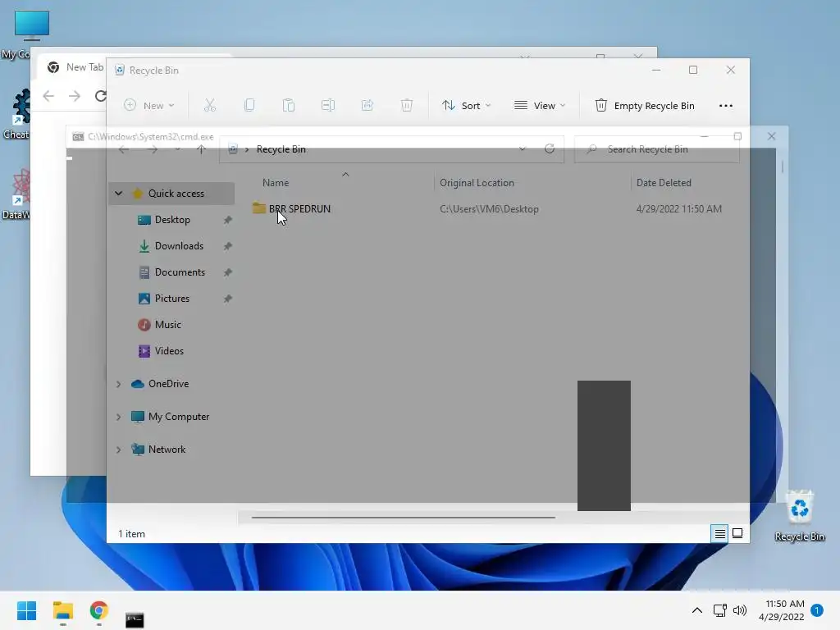The width and height of the screenshot is (840, 630).
Task: Sort by Date Deleted column header
Action: (664, 183)
